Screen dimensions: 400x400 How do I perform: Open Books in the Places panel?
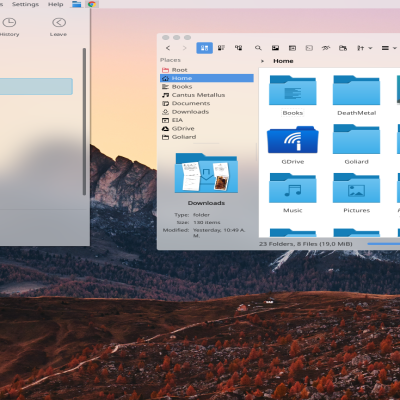tap(207, 87)
